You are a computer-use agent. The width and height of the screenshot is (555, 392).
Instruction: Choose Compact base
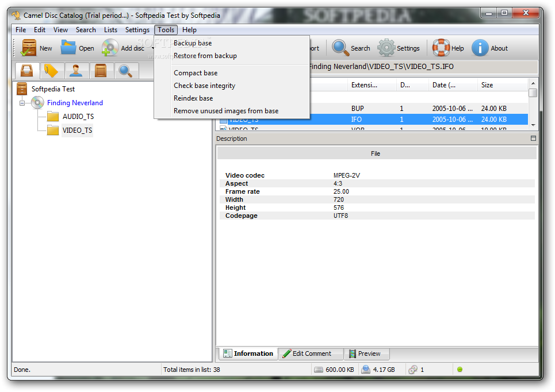click(232, 73)
